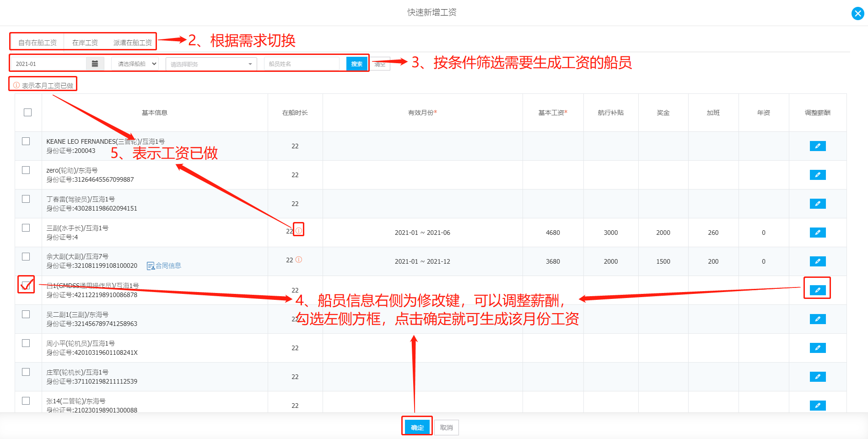868x439 pixels.
Task: Click overtime value 260
Action: point(713,233)
